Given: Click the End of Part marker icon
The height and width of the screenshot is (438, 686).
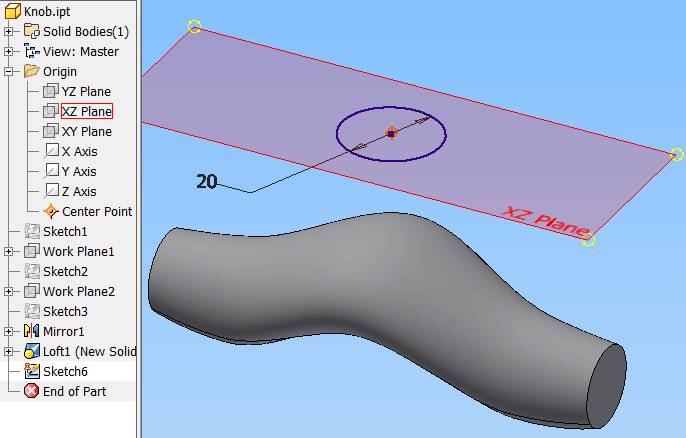Looking at the screenshot, I should [32, 391].
